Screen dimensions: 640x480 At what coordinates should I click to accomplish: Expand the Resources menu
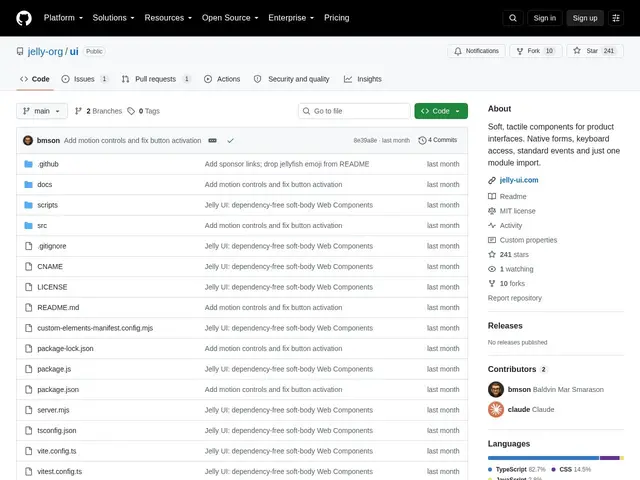168,18
